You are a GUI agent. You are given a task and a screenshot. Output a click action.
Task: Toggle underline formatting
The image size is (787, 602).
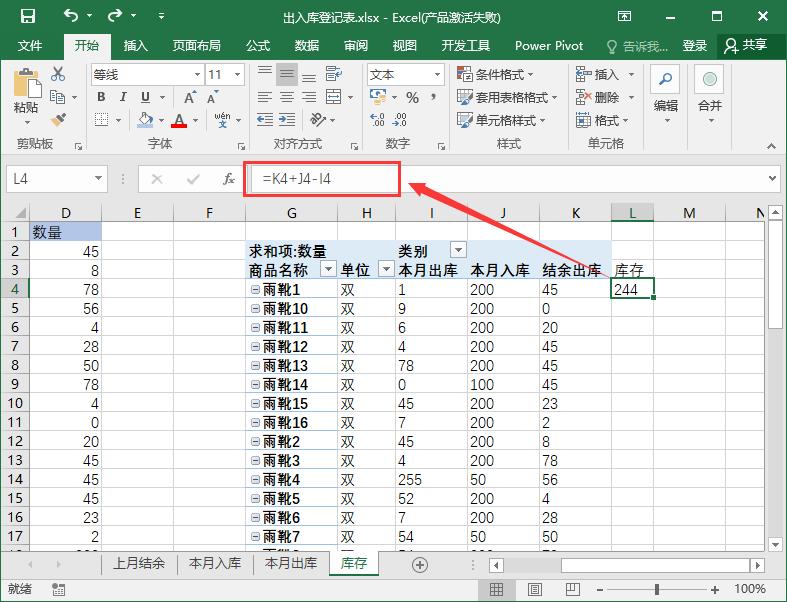[145, 97]
